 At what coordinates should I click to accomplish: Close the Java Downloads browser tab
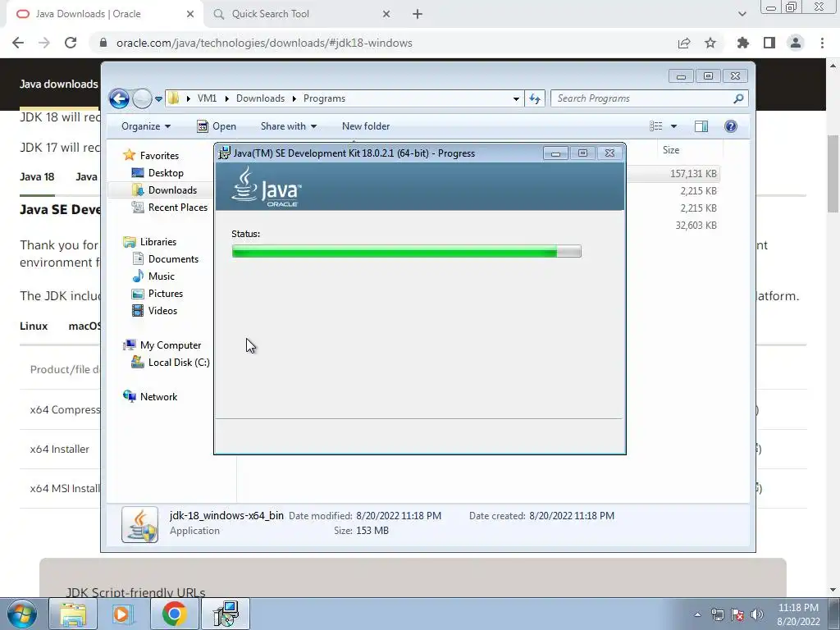190,15
